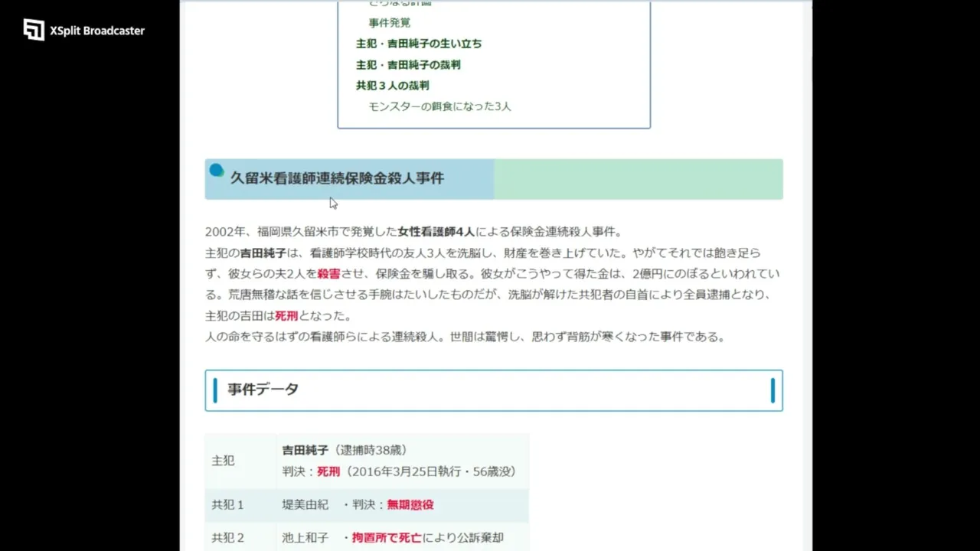Image resolution: width=980 pixels, height=551 pixels.
Task: Go to 共犯３人の裁判 contents link
Action: point(393,86)
